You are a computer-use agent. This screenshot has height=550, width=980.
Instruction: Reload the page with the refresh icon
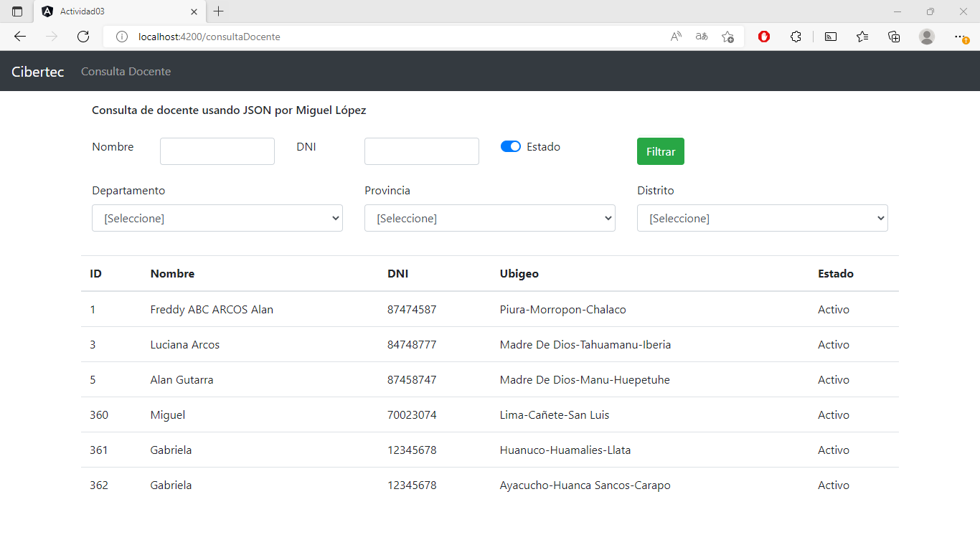[83, 37]
